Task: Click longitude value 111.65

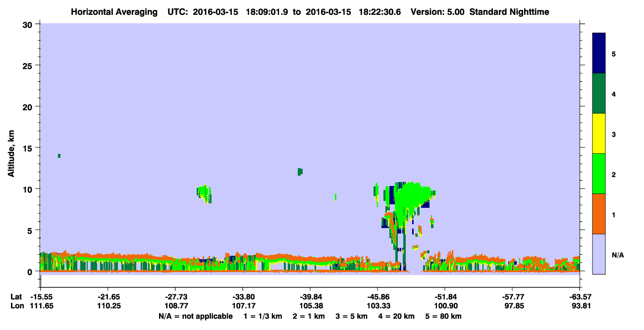Action: point(41,306)
